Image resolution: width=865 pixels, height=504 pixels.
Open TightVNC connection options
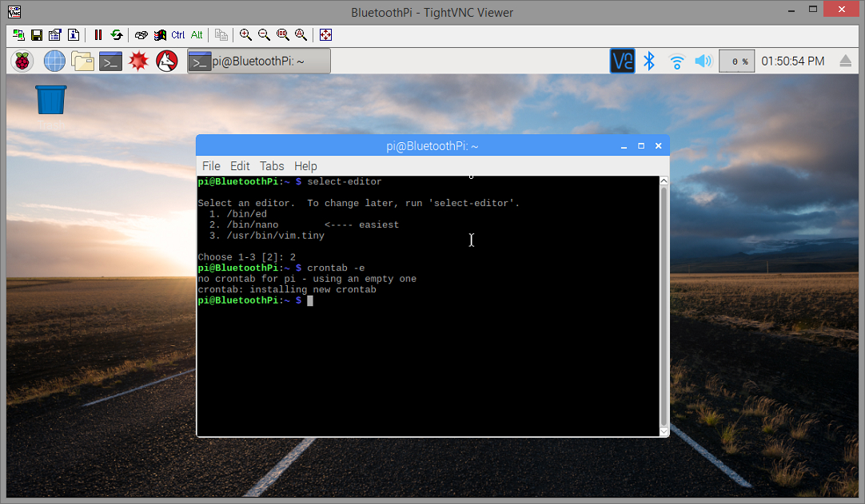pos(54,34)
